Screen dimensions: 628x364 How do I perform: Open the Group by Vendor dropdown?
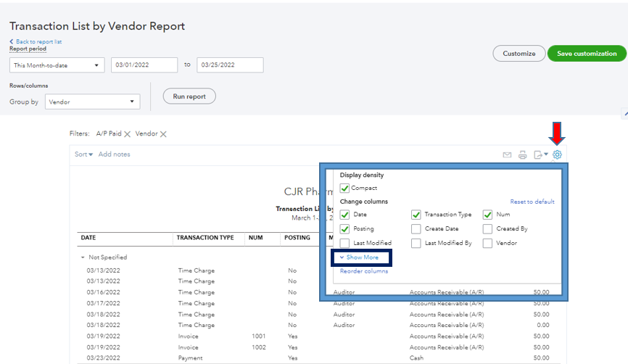point(92,102)
